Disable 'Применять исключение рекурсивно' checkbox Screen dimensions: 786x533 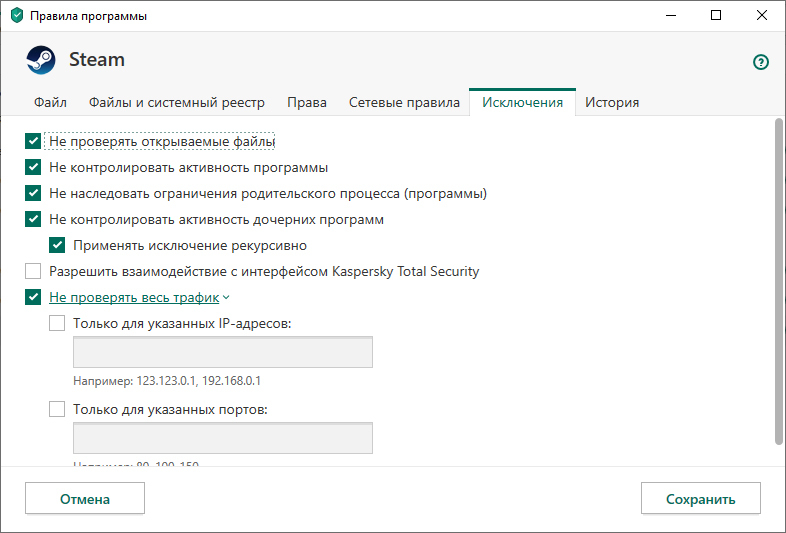[x=57, y=245]
